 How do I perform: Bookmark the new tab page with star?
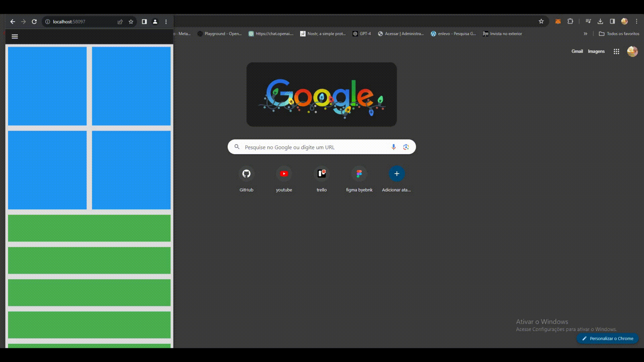(541, 21)
